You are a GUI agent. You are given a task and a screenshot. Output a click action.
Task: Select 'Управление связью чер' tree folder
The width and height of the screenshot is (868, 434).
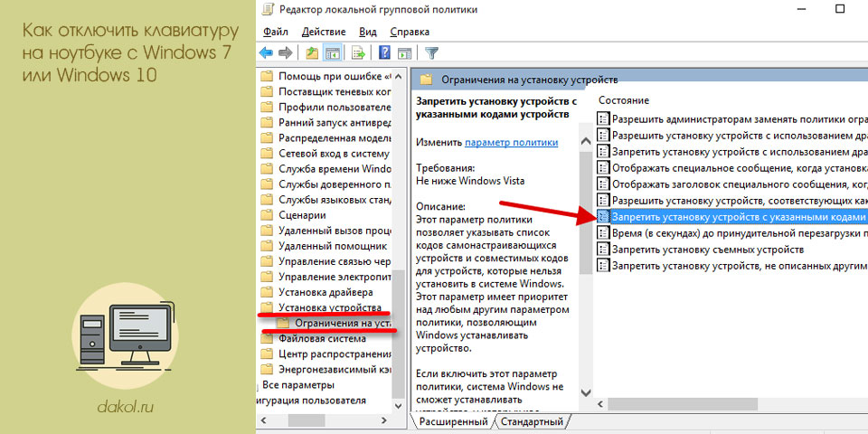coord(335,261)
